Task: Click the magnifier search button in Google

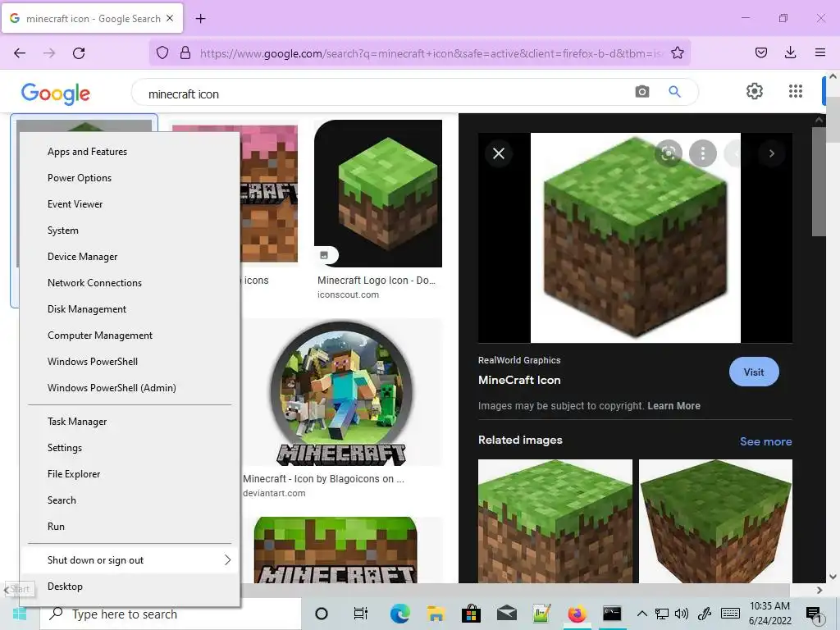Action: tap(674, 92)
